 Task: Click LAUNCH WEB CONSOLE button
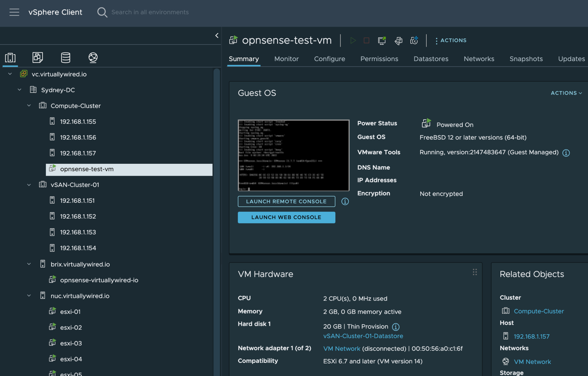pyautogui.click(x=286, y=217)
